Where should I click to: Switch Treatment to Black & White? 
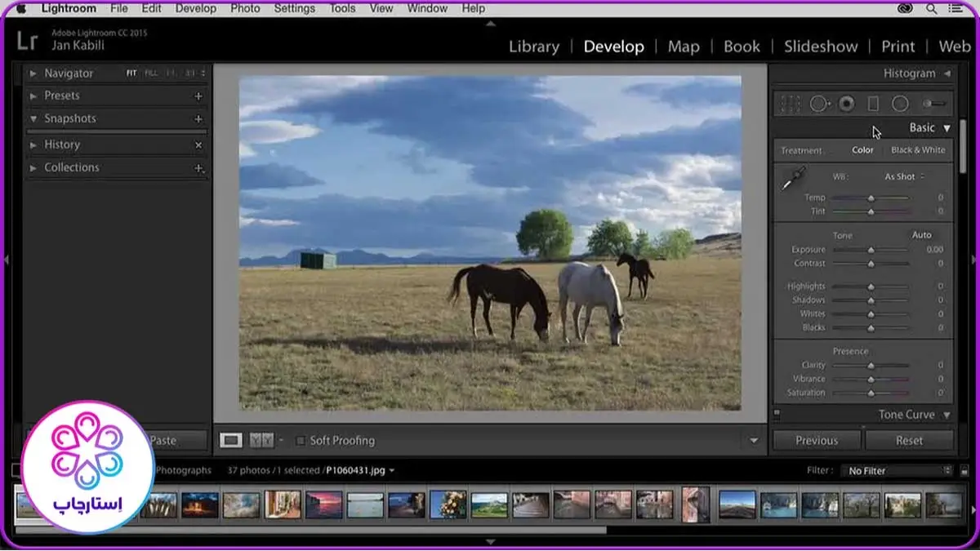pyautogui.click(x=918, y=150)
